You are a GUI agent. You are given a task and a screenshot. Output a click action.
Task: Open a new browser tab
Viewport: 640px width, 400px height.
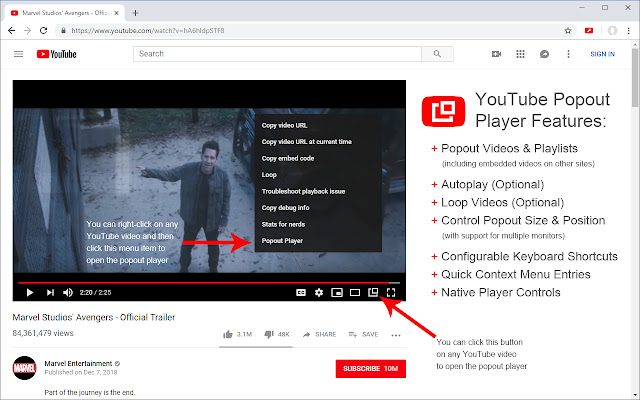pos(136,13)
